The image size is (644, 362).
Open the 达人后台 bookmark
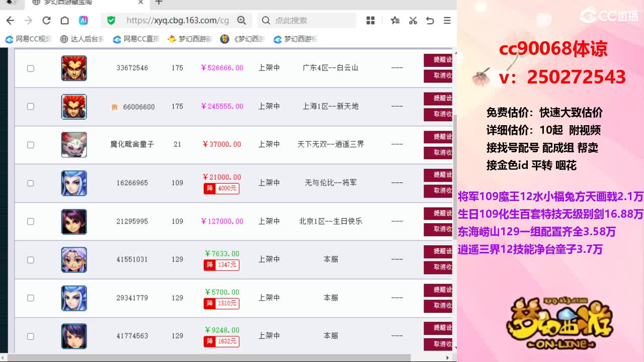point(82,39)
